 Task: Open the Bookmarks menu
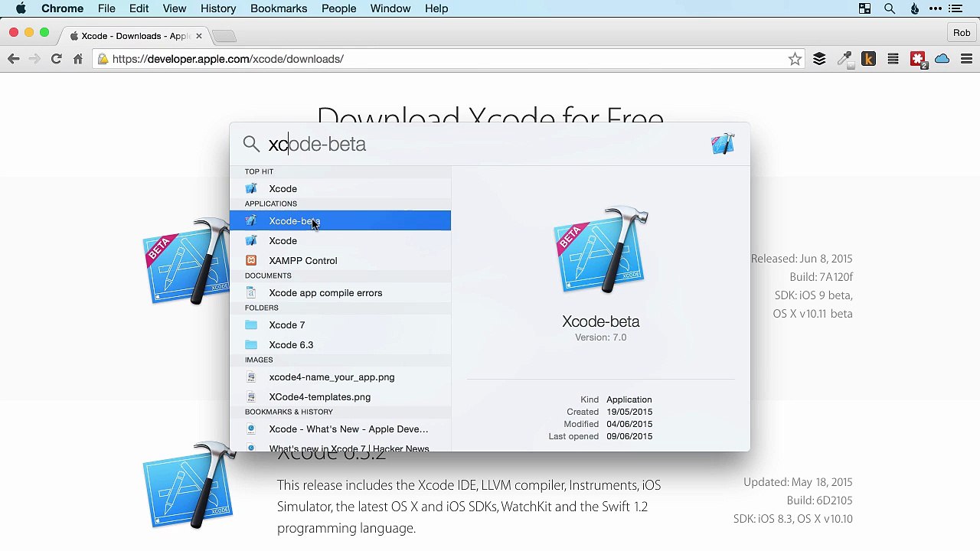click(279, 8)
